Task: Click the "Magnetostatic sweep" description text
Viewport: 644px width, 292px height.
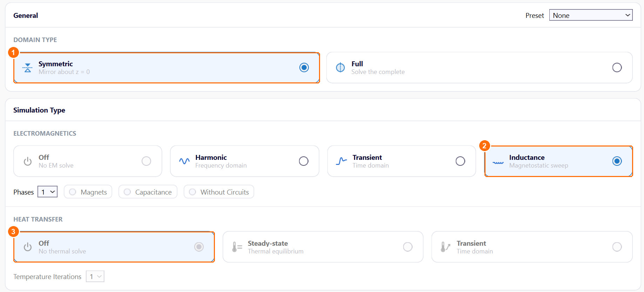Action: [x=538, y=165]
